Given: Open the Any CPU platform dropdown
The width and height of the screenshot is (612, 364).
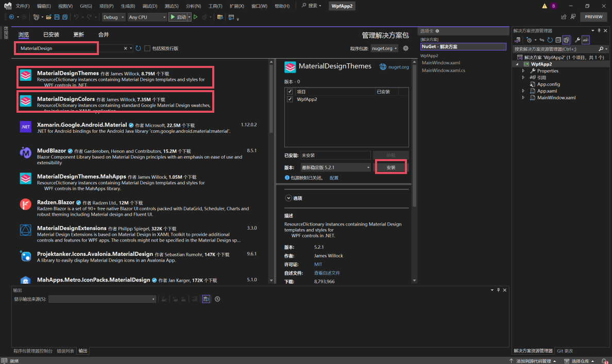Looking at the screenshot, I should point(147,17).
